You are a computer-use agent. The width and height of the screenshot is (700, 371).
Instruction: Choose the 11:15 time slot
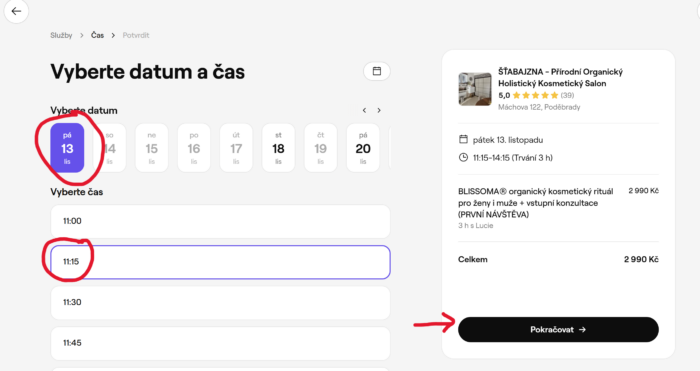pos(221,262)
